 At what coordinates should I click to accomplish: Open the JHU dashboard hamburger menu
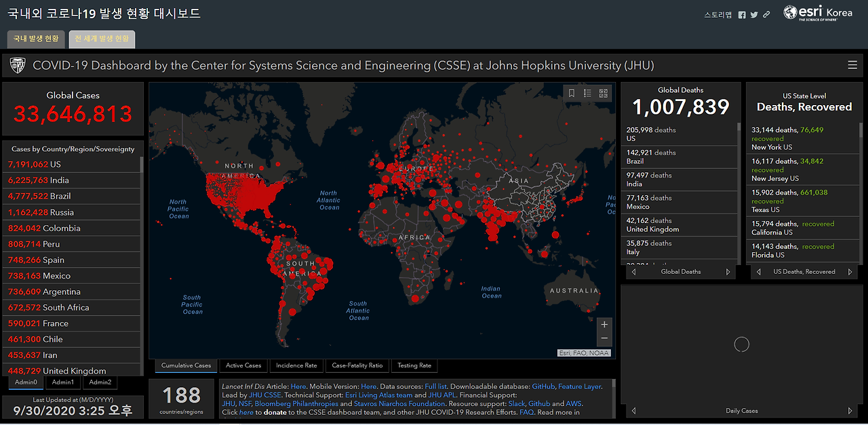pyautogui.click(x=852, y=65)
